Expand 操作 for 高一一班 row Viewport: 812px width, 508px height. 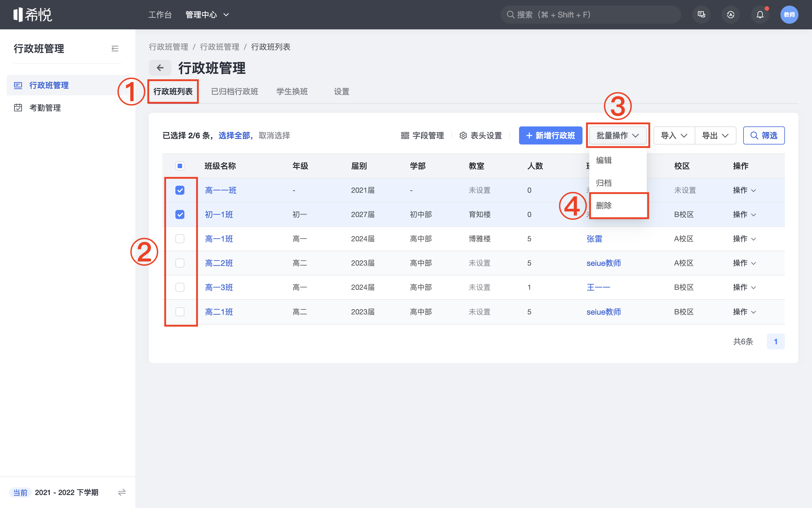tap(744, 190)
